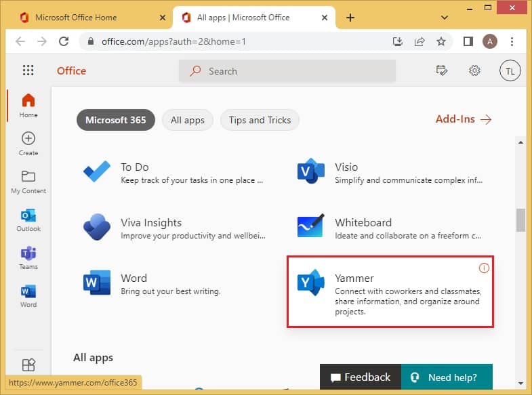
Task: Expand the tab search chevron
Action: point(445,18)
